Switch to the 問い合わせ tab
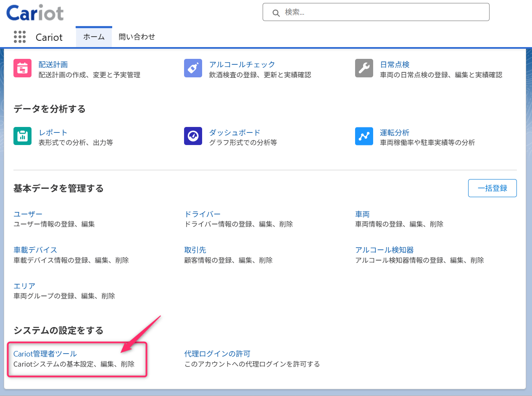Screen dimensions: 532x396 (137, 37)
